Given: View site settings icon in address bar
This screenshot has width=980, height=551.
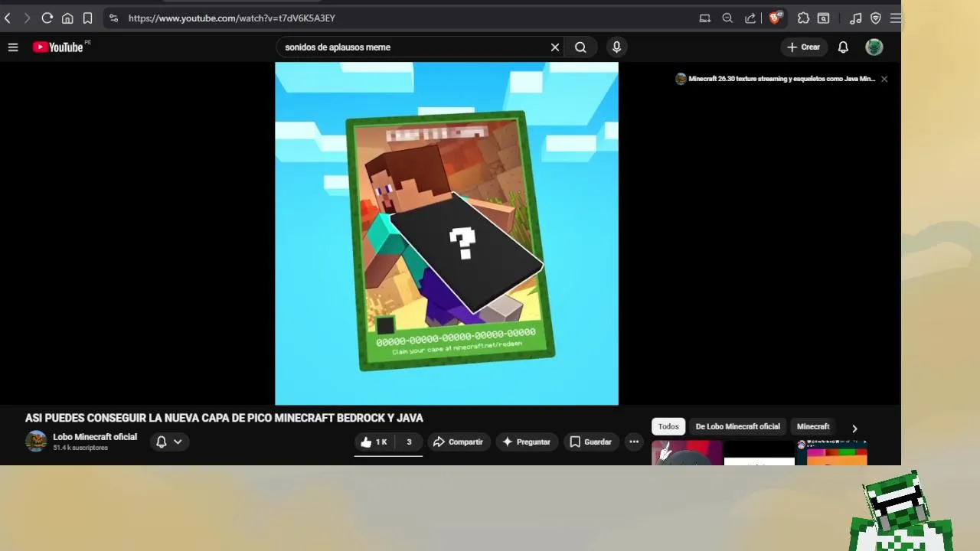Looking at the screenshot, I should (x=113, y=18).
